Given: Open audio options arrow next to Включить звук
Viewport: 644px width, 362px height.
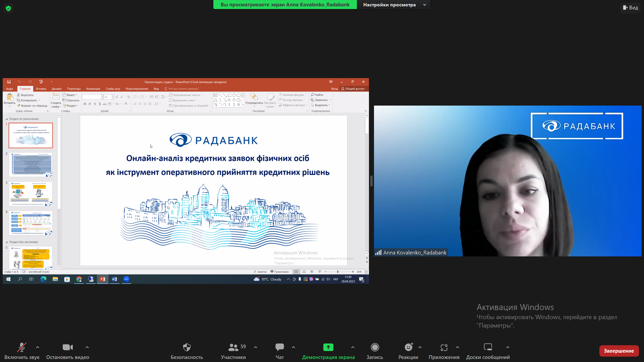Looking at the screenshot, I should pyautogui.click(x=38, y=347).
